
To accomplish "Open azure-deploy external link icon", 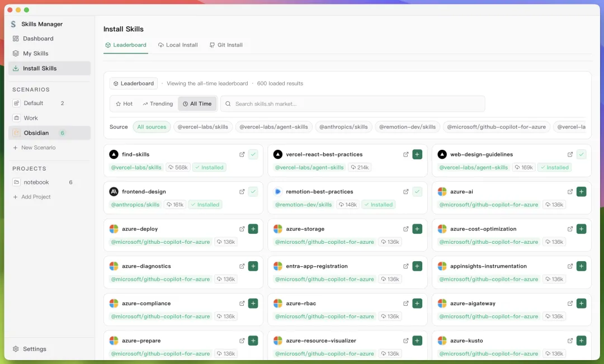I will click(242, 229).
